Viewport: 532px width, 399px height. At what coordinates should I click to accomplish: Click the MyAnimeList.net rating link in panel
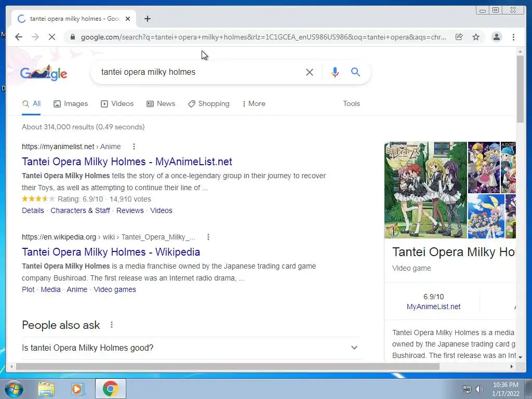433,307
